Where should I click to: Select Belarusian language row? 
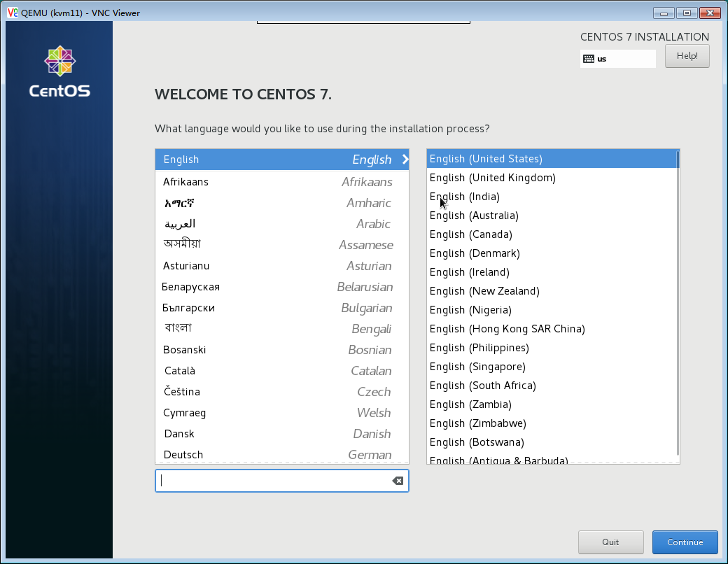click(x=282, y=287)
